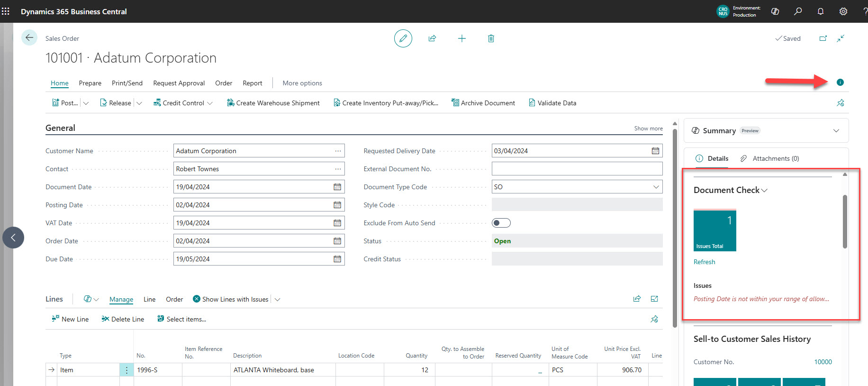Click Customer Name lookup ellipsis

[338, 151]
